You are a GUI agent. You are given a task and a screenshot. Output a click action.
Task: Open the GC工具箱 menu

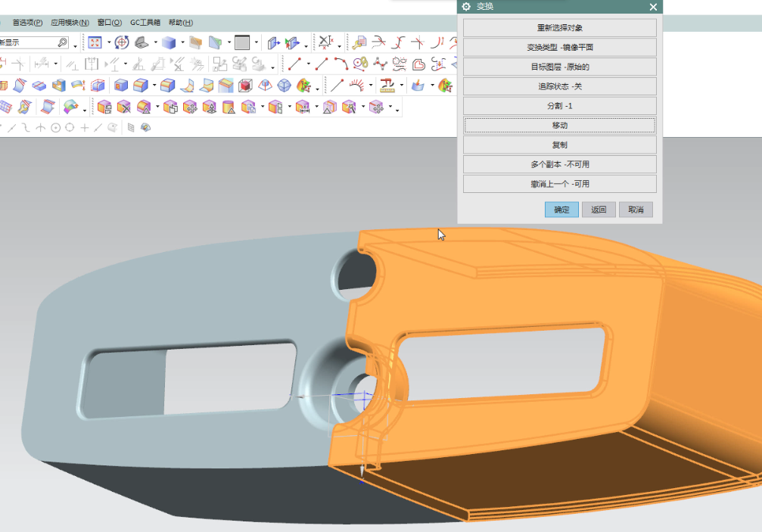(145, 23)
